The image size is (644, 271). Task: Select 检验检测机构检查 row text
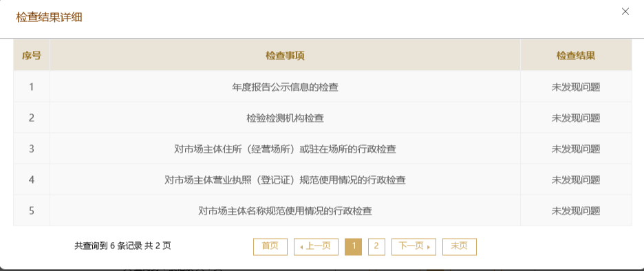pyautogui.click(x=285, y=118)
